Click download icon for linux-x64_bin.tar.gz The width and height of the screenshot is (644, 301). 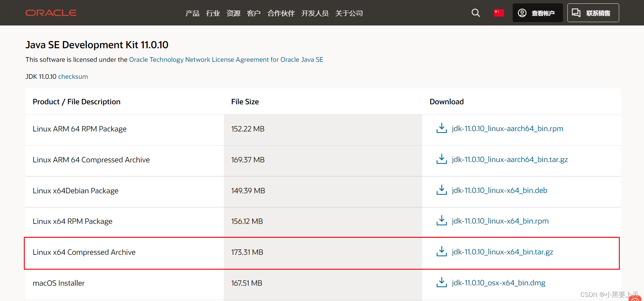442,252
